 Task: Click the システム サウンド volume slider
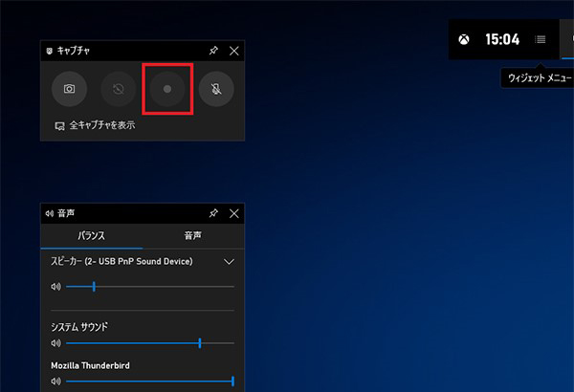pyautogui.click(x=199, y=342)
